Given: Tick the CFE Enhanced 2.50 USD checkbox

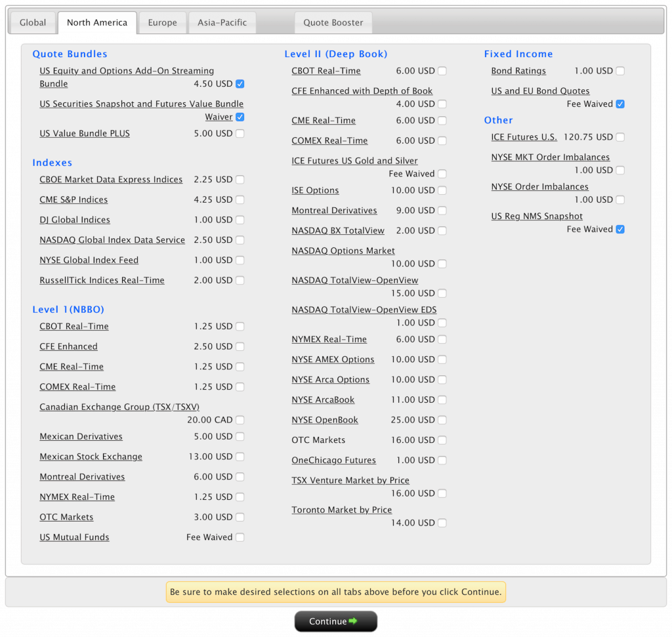Looking at the screenshot, I should 240,346.
